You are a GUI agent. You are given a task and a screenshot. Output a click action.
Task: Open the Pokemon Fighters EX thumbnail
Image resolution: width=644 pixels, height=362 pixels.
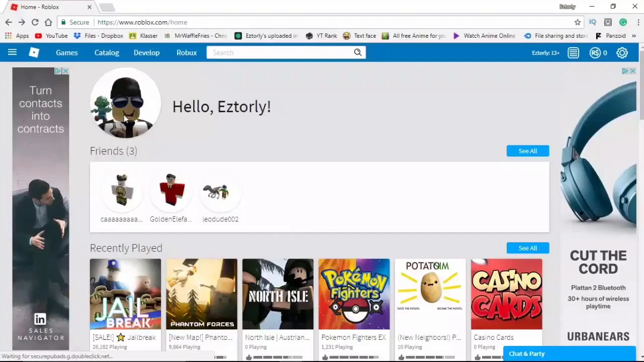tap(354, 294)
